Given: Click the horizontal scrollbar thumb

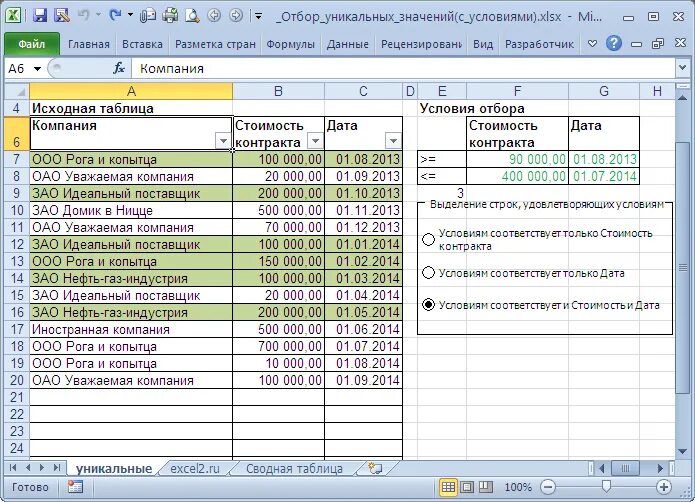Looking at the screenshot, I should (625, 468).
